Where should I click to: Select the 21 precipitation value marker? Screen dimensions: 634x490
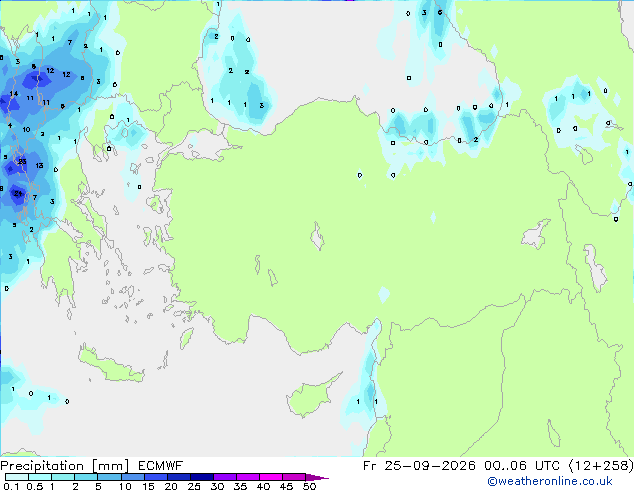[17, 194]
